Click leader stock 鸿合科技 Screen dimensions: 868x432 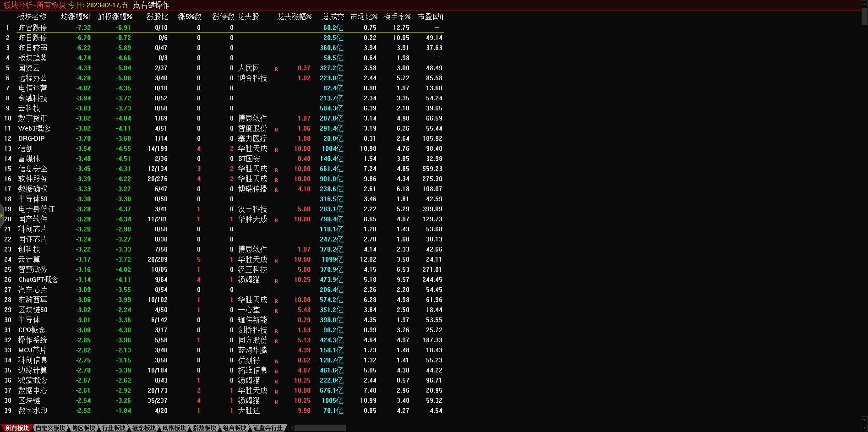252,78
